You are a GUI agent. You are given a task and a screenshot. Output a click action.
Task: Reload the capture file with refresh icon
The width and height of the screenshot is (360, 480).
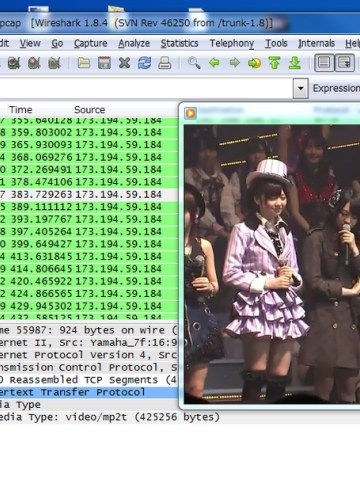tap(144, 63)
